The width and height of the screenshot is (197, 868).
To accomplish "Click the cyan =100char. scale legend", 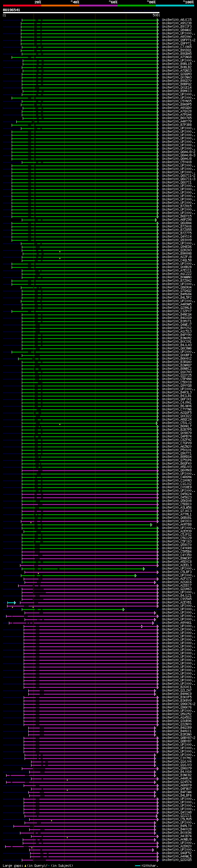I will [146, 866].
